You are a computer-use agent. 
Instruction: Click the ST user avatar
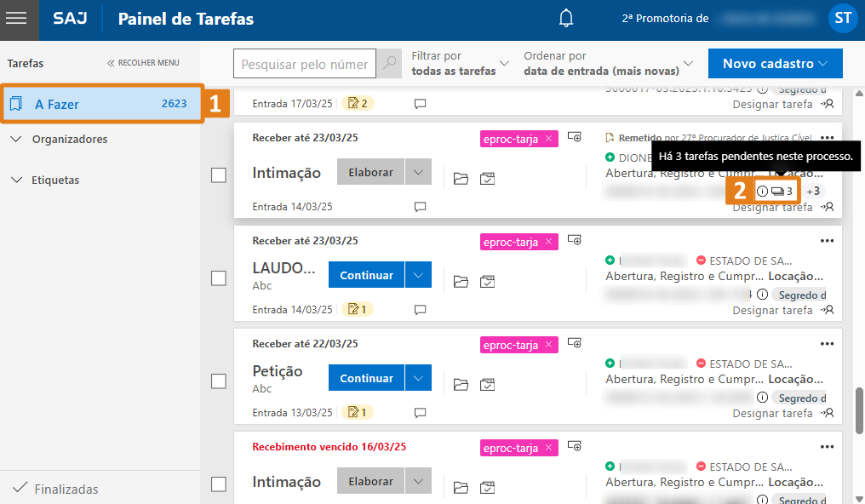click(842, 17)
